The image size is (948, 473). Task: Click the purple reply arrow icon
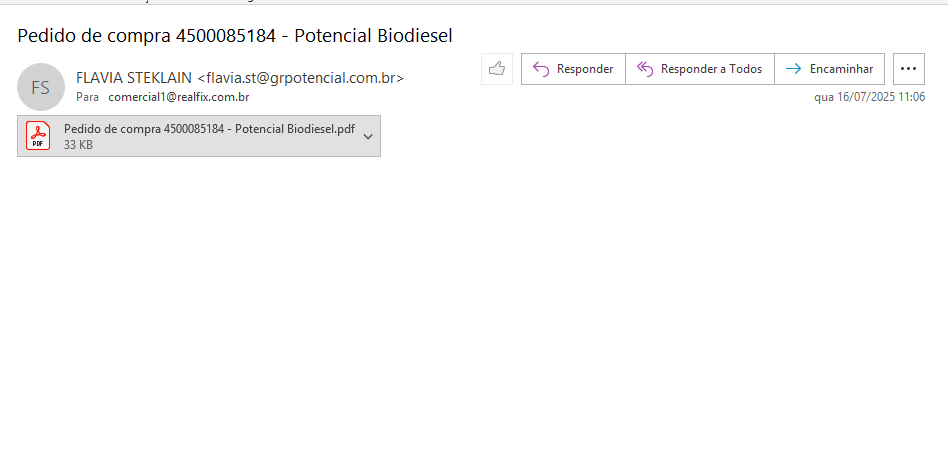pyautogui.click(x=541, y=69)
